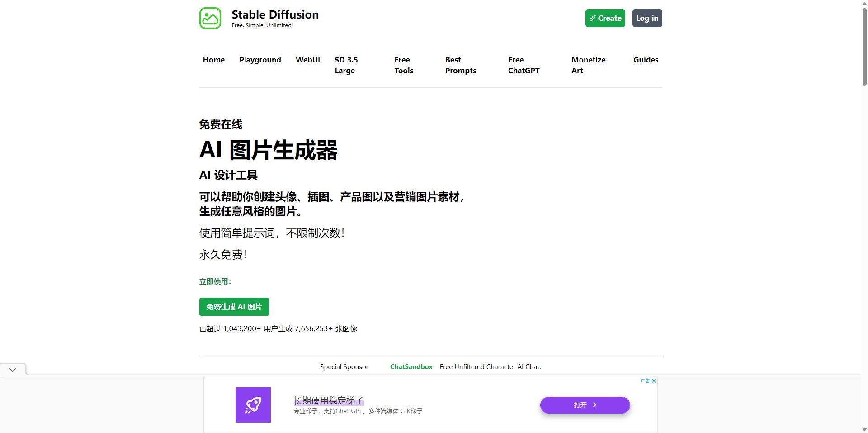Click the Free Unfiltered Character AI Chat text
Screen dimensions: 868x433
click(x=491, y=367)
